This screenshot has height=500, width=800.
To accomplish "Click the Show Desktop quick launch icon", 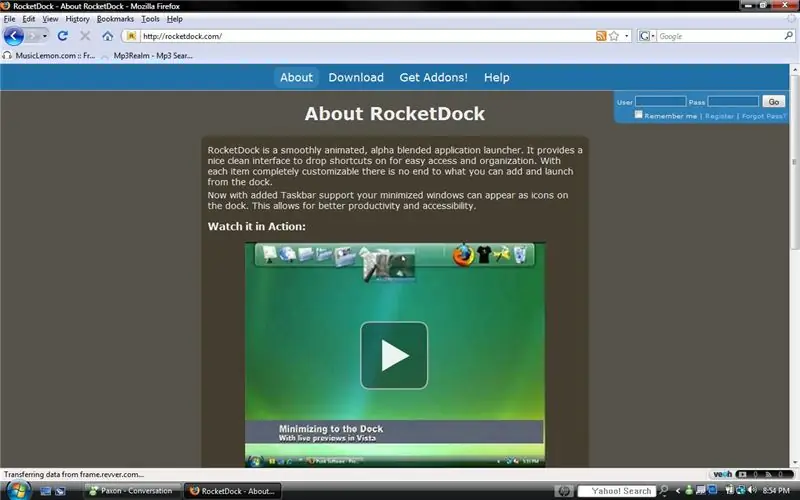I will [45, 491].
